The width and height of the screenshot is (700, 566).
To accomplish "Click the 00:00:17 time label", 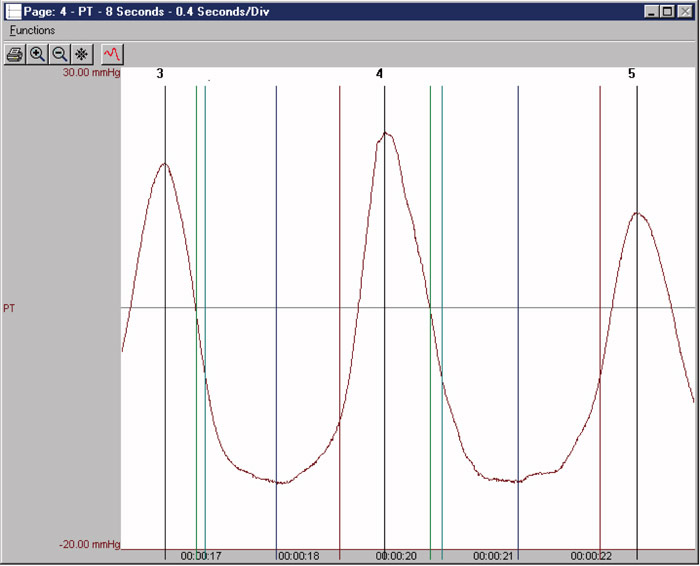I will pos(201,556).
